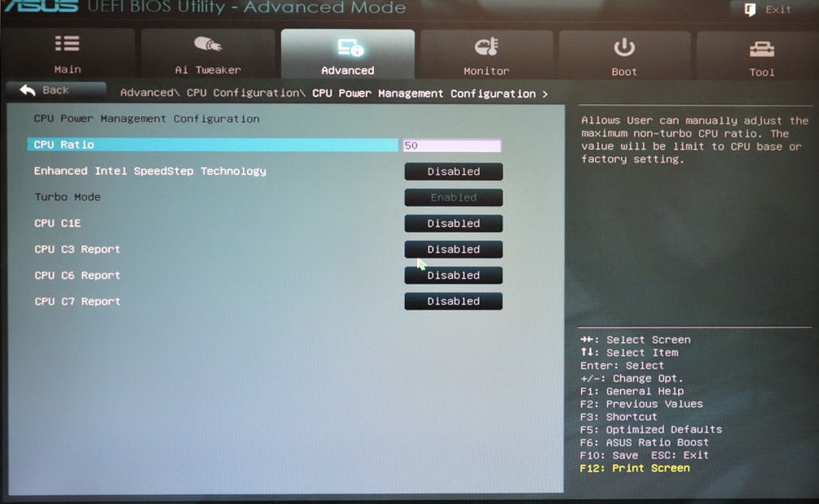Switch to the Advanced tab label
The height and width of the screenshot is (504, 819).
pos(348,71)
